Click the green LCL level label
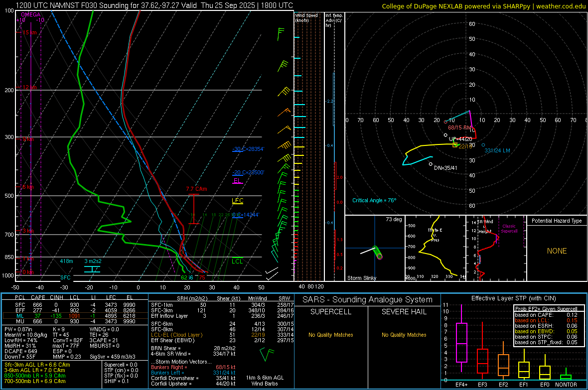 pyautogui.click(x=237, y=261)
